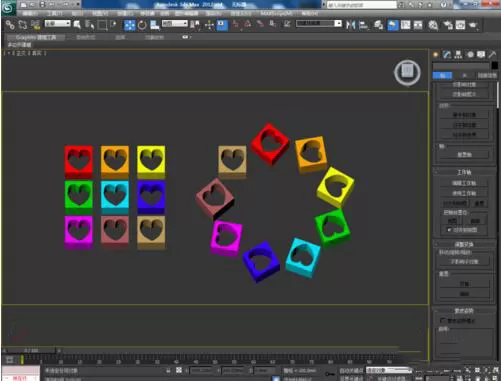This screenshot has height=381, width=501.
Task: Switch to the Display command panel tab
Action: tap(481, 55)
